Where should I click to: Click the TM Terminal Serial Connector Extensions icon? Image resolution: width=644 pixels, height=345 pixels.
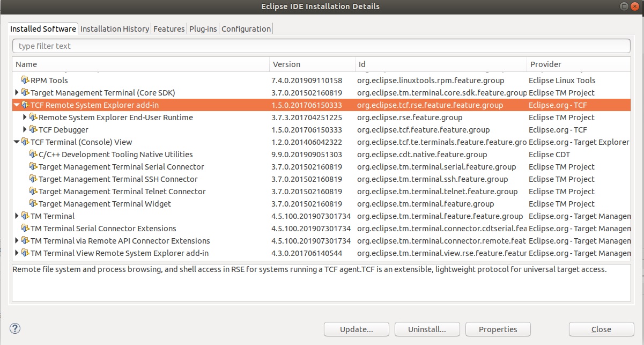pyautogui.click(x=25, y=229)
